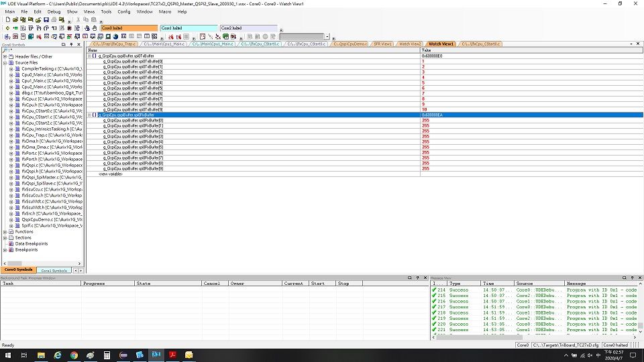Viewport: 644px width, 362px height.
Task: Open the toolbar combo box dropdown
Action: pyautogui.click(x=326, y=36)
